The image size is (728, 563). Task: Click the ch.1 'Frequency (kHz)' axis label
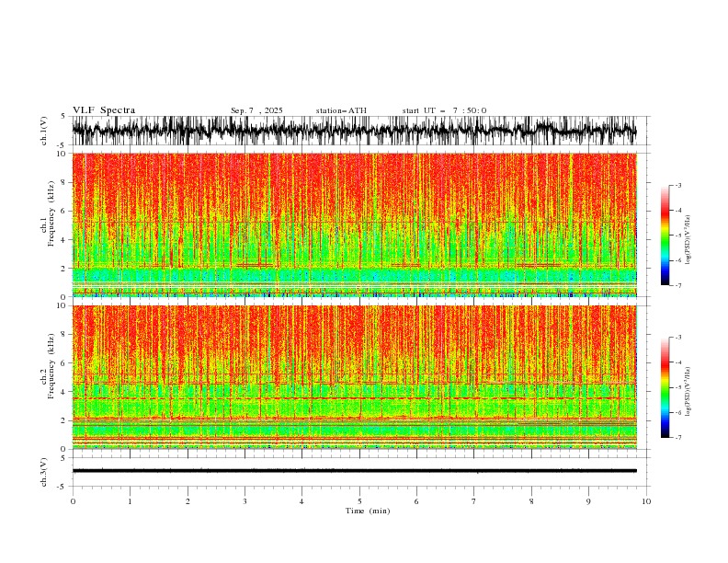pyautogui.click(x=51, y=213)
